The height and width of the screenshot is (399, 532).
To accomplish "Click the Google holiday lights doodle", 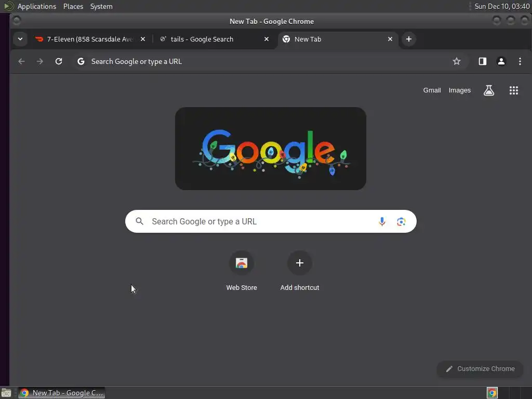I will [271, 149].
